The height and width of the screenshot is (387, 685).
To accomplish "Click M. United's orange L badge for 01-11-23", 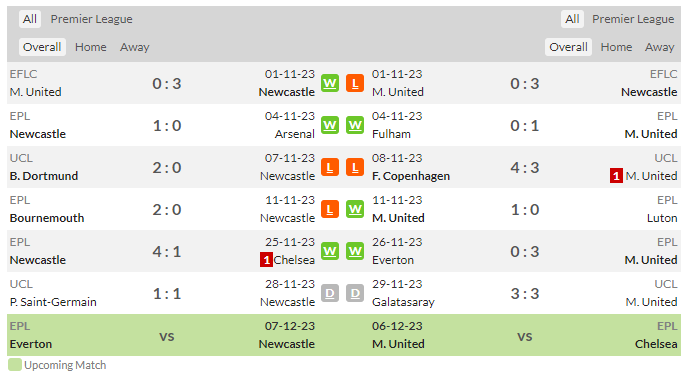I will click(x=355, y=83).
